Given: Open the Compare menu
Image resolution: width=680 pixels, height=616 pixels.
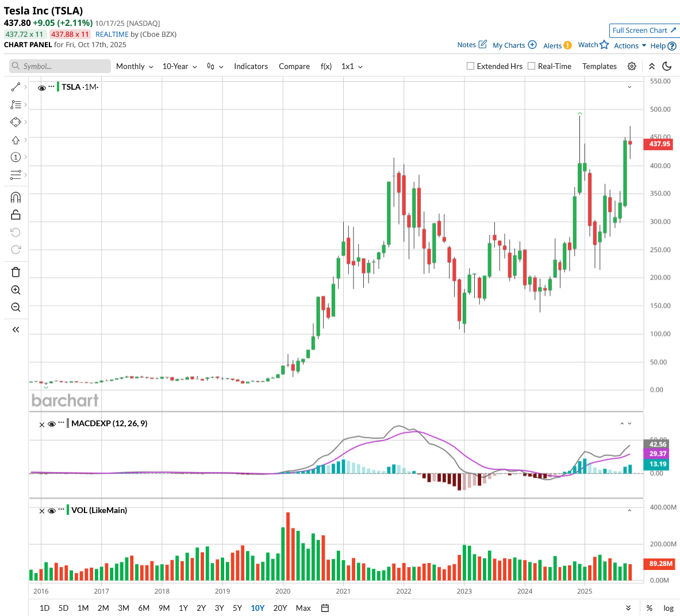Looking at the screenshot, I should (294, 66).
